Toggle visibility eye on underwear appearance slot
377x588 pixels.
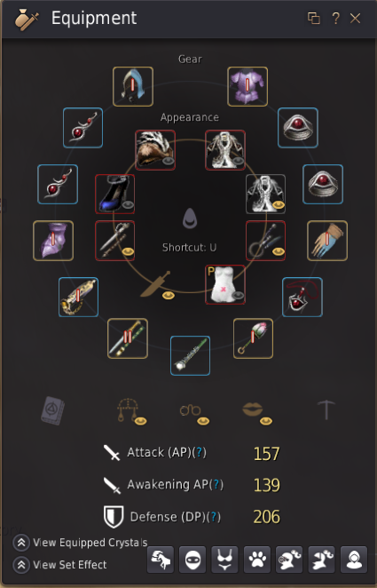(238, 297)
